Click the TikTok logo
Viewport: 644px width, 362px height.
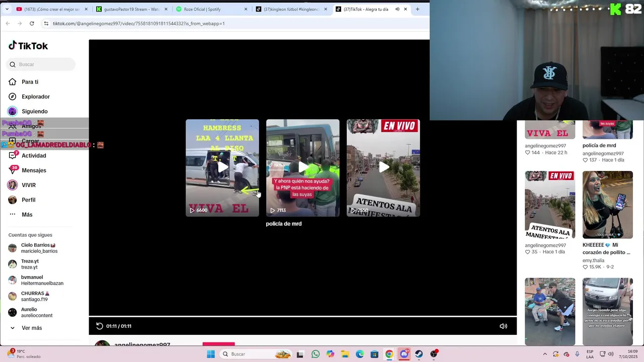pos(28,46)
